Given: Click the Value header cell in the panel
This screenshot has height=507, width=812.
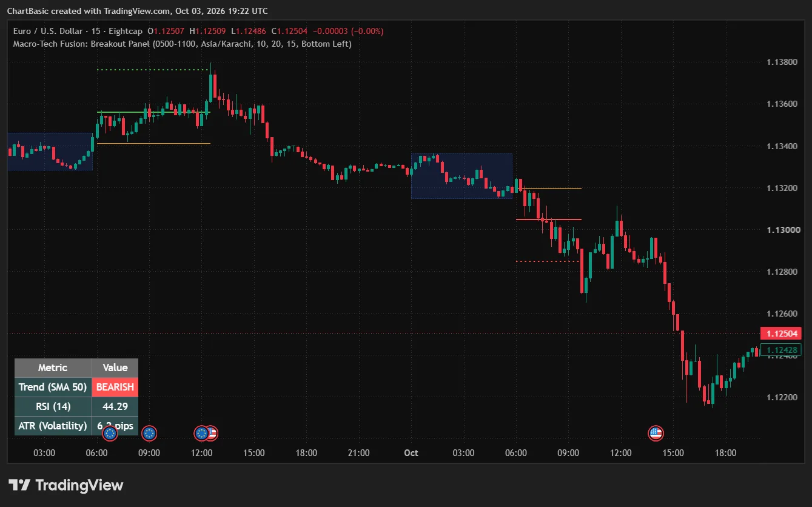Looking at the screenshot, I should [x=115, y=368].
